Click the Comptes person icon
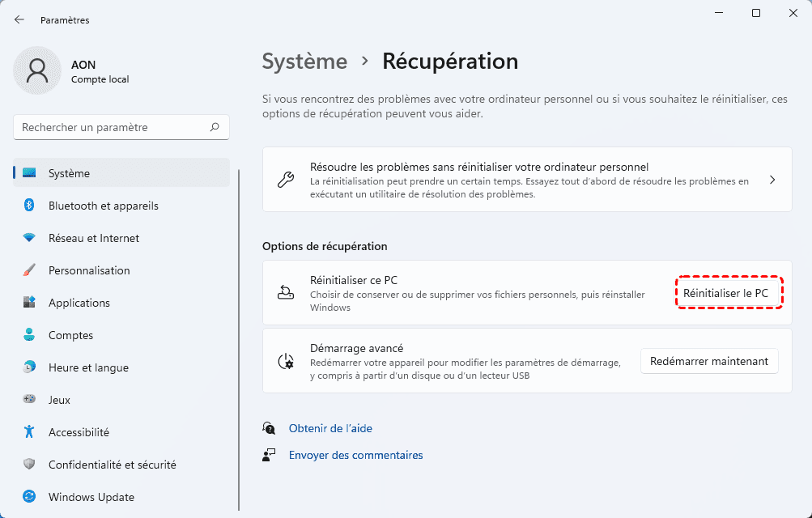 click(30, 335)
